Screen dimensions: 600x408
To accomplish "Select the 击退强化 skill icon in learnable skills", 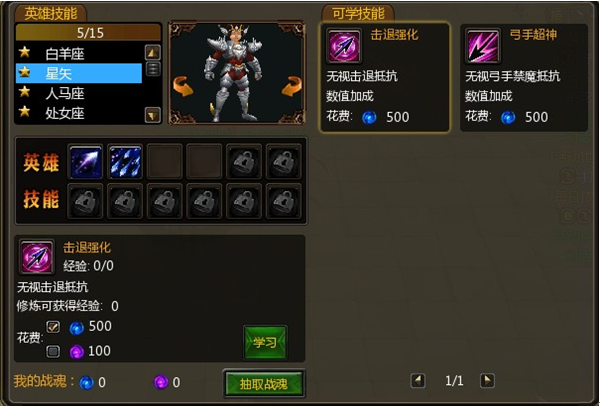I will click(344, 46).
